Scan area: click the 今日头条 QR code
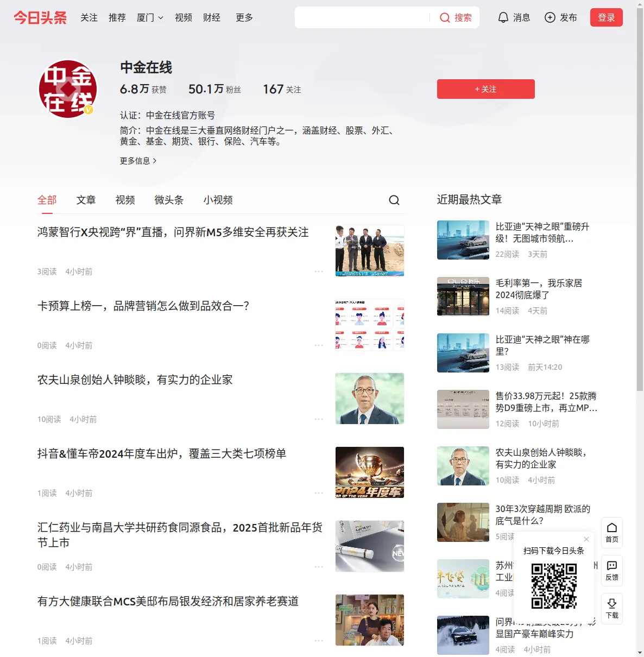Screen dimensions: 644x657 coord(554,586)
